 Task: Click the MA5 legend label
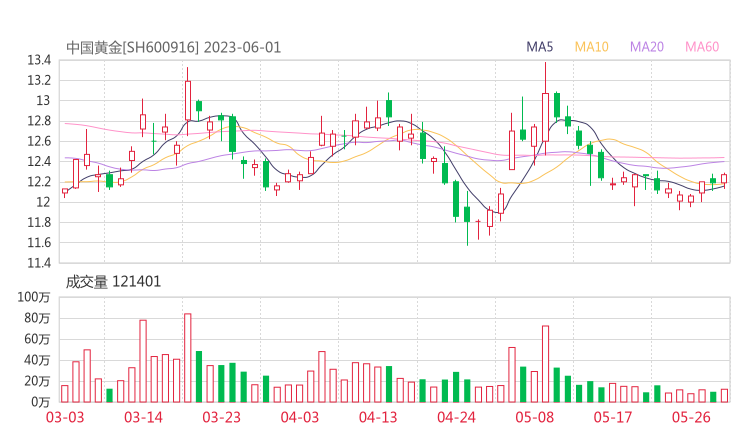(539, 47)
